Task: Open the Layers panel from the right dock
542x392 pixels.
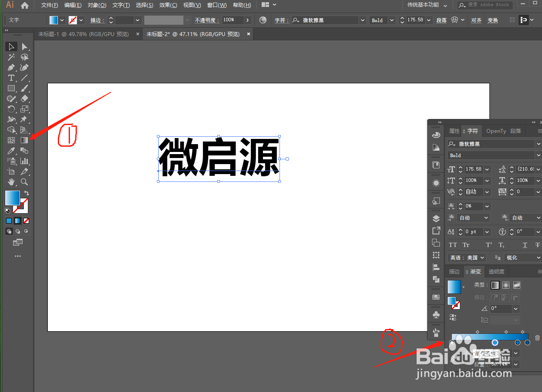Action: 436,218
